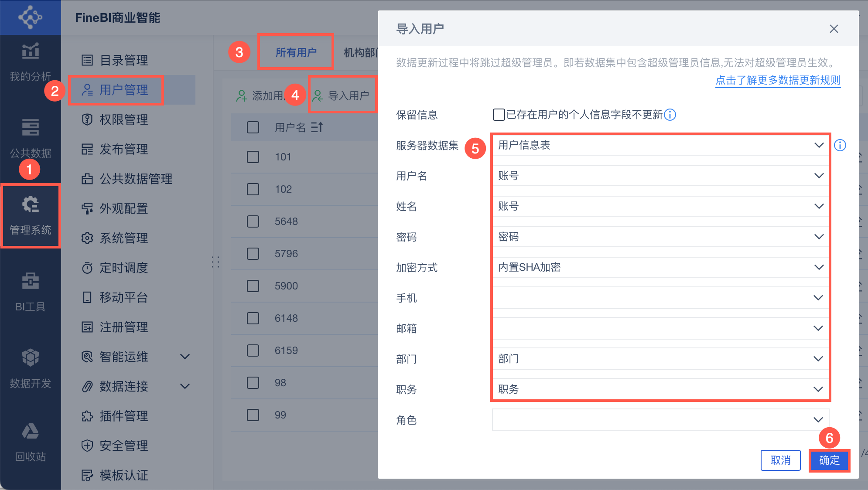Toggle the select-all checkbox in table header
The image size is (868, 490).
[x=253, y=127]
